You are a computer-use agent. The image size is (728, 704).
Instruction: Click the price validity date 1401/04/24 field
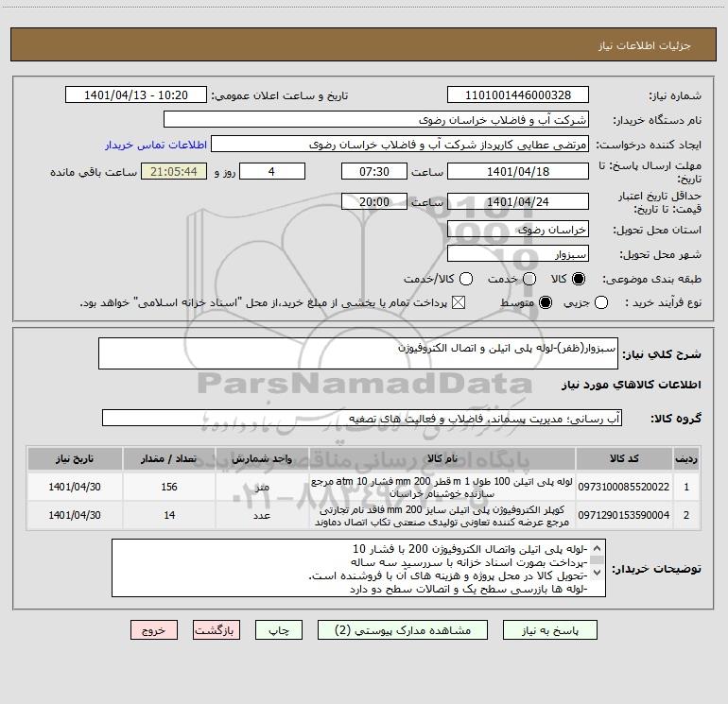[518, 201]
